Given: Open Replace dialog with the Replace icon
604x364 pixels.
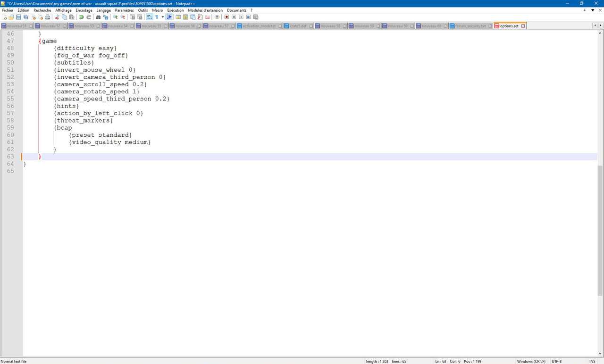Looking at the screenshot, I should (106, 17).
